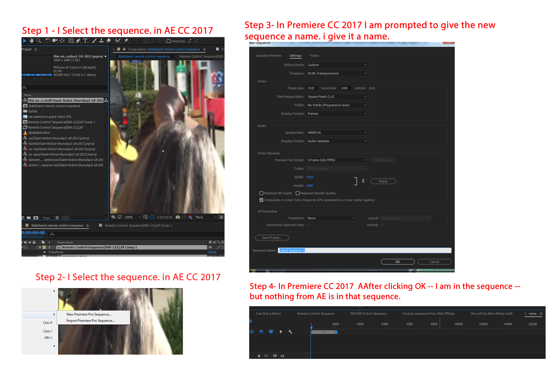Click OK in New Sequence dialog
551x392 pixels.
coord(397,262)
